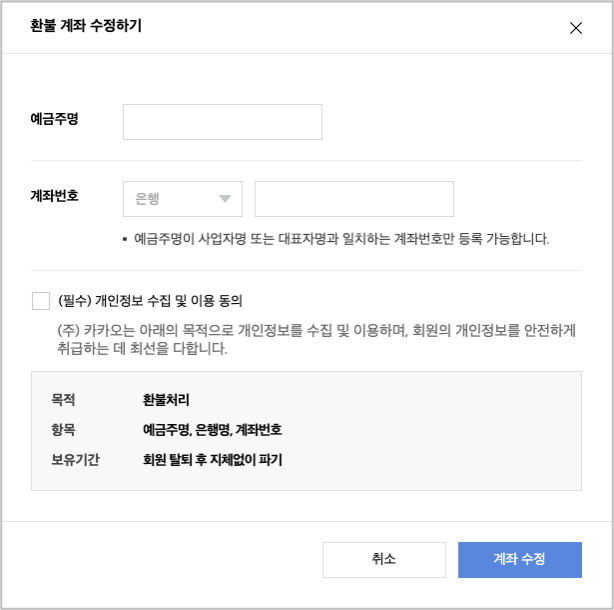The width and height of the screenshot is (614, 610).
Task: Close the 환불 계좌 수정하기 dialog
Action: (575, 28)
